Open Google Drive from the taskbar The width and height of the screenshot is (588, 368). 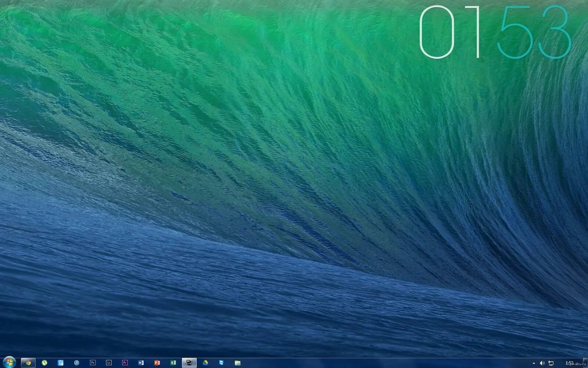(x=205, y=362)
